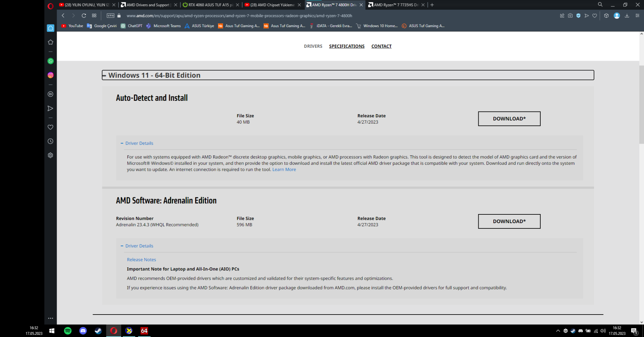644x337 pixels.
Task: Open the Windows 10 Home bookmark
Action: [x=377, y=26]
